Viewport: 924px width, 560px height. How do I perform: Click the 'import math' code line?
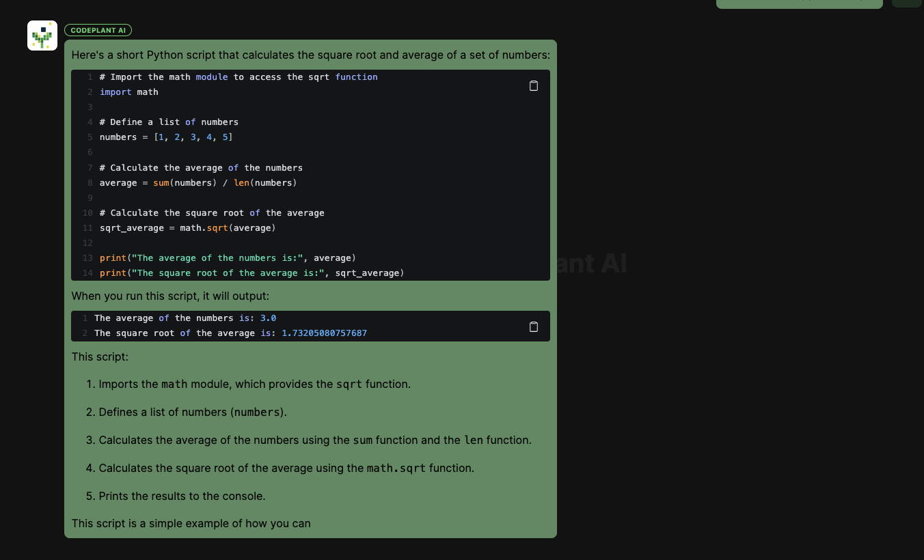[128, 92]
